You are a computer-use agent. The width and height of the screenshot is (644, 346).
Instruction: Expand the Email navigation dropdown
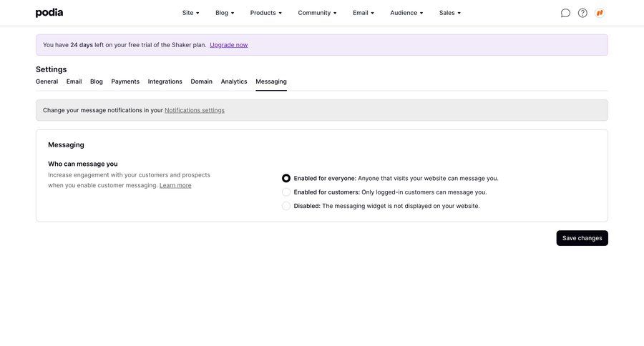(x=363, y=13)
